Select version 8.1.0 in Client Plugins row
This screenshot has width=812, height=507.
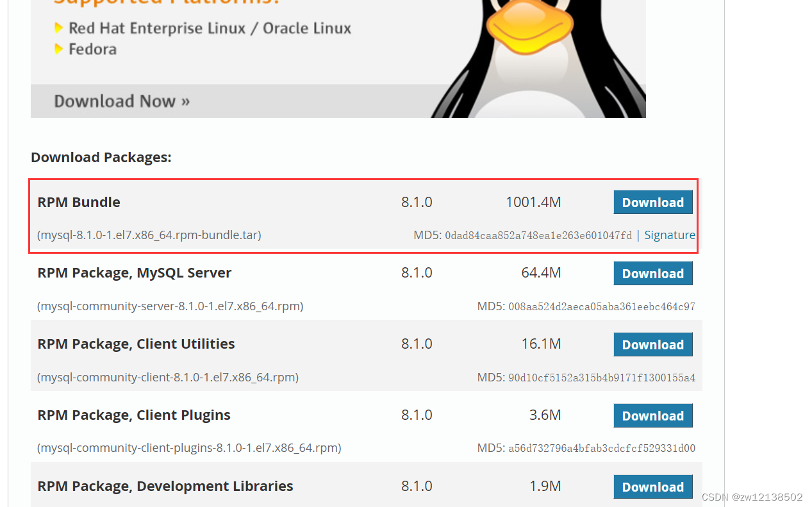(417, 415)
